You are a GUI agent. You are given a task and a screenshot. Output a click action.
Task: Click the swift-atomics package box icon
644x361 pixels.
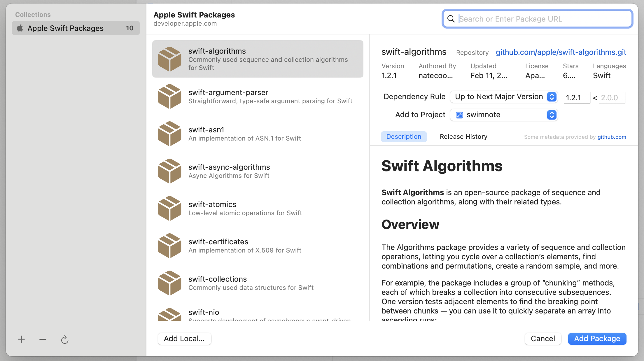169,208
